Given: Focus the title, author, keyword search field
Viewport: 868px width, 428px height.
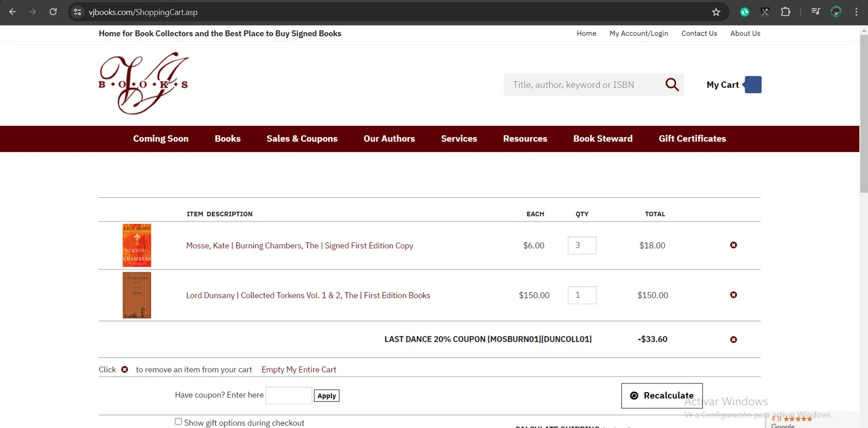Looking at the screenshot, I should click(x=583, y=84).
